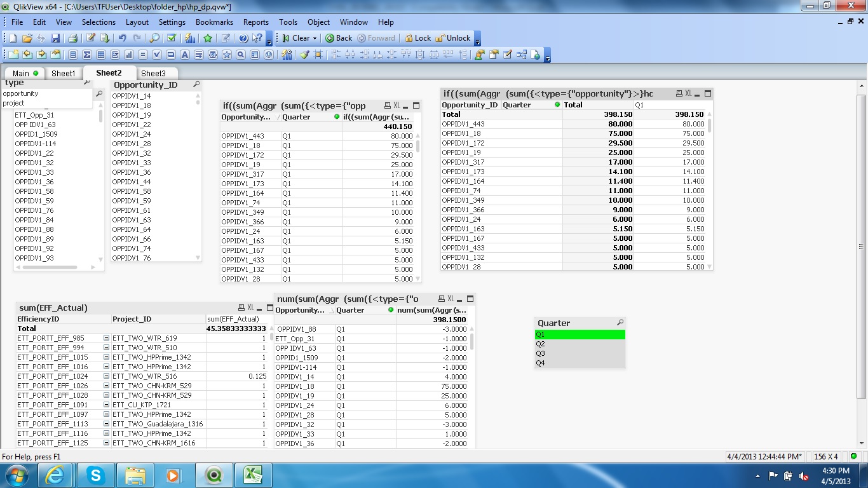The image size is (868, 488).
Task: Open the overflow options of the standard toolbar
Action: 269,40
